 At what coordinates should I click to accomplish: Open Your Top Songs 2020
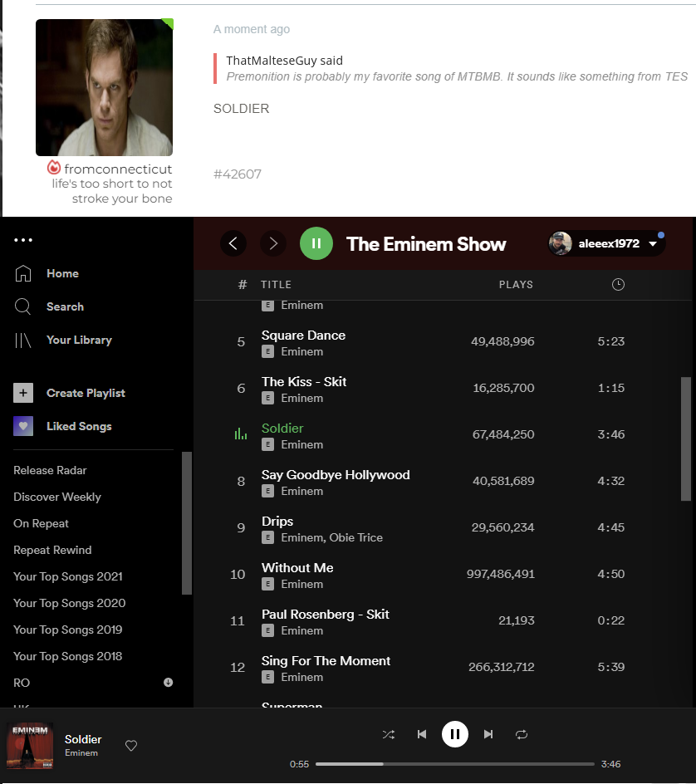70,603
